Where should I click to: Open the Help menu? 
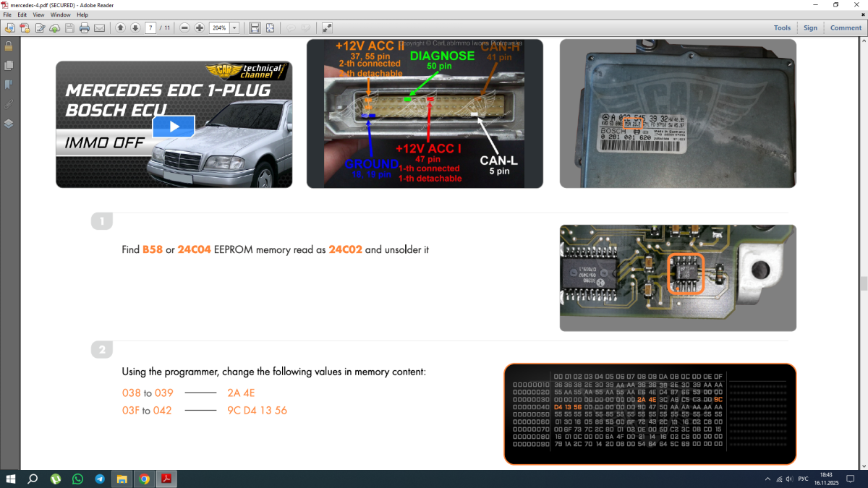82,14
